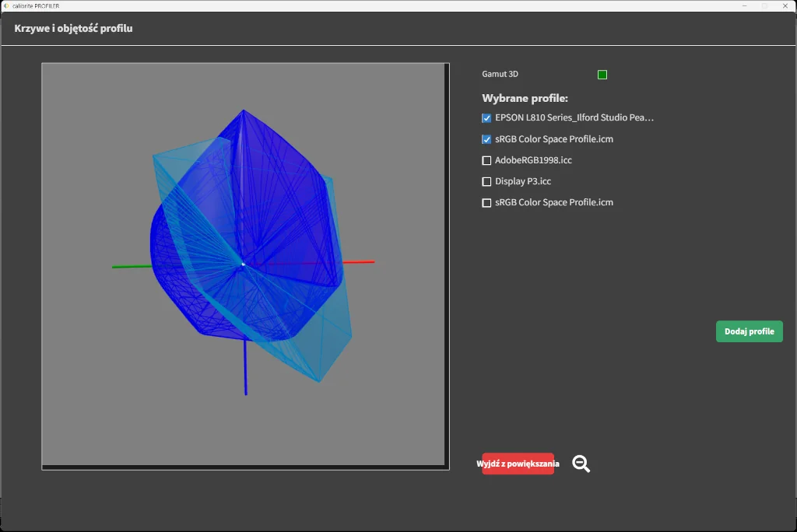The image size is (797, 532).
Task: Click the green axis of the 3D plot
Action: (x=128, y=265)
